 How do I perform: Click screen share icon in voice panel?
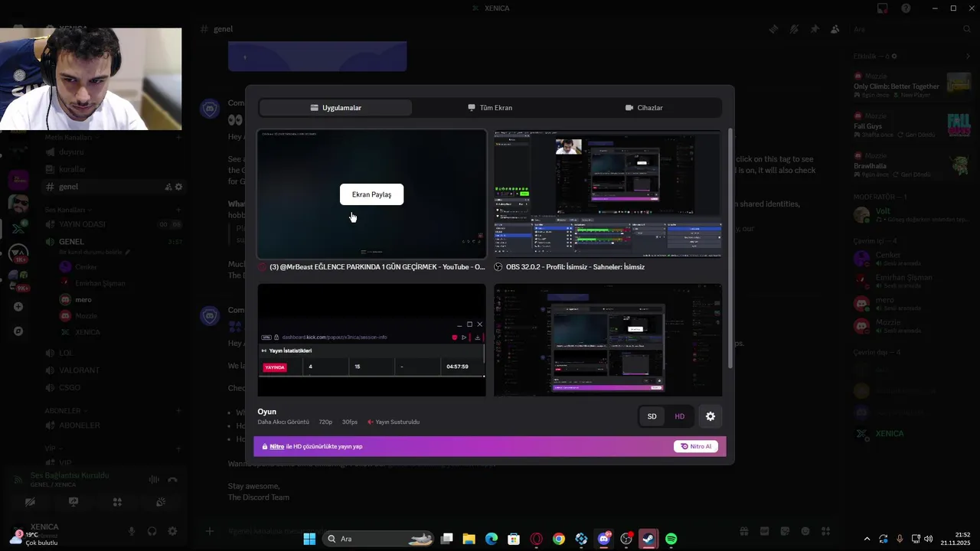click(73, 502)
